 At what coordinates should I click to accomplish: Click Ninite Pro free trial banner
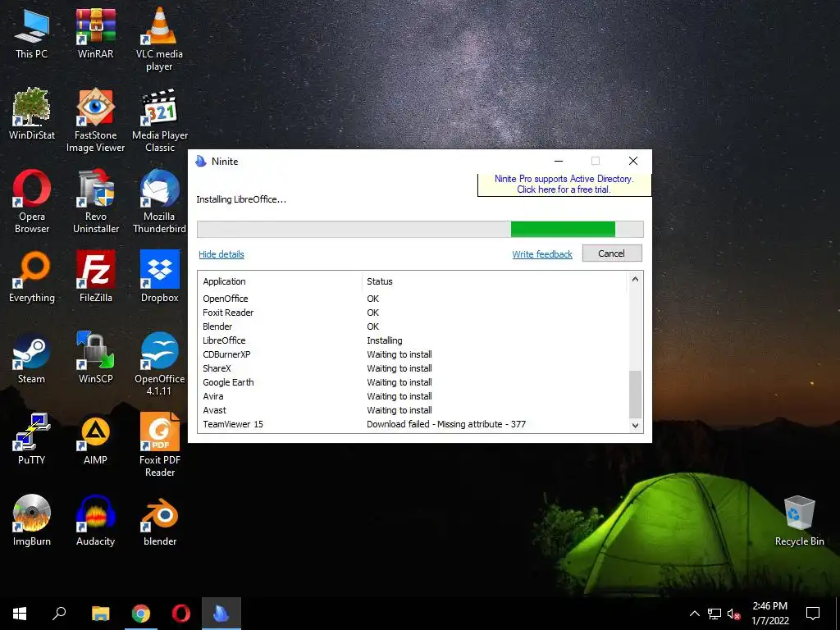click(x=564, y=185)
